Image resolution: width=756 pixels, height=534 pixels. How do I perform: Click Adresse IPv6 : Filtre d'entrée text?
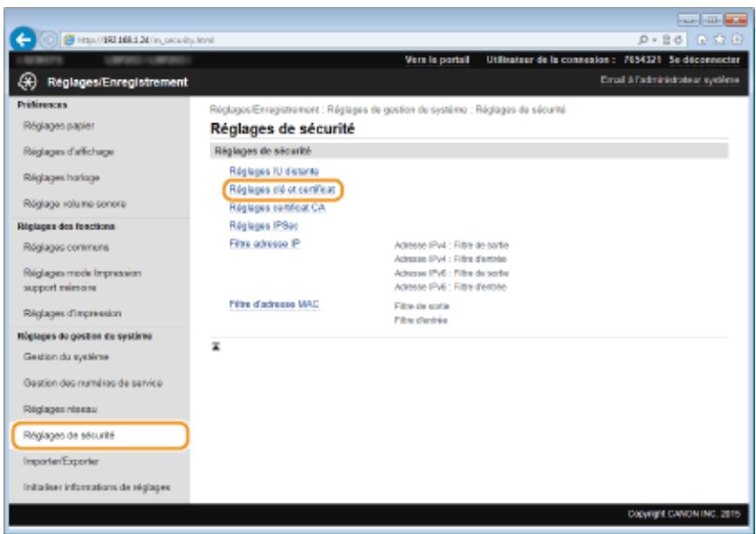(450, 287)
